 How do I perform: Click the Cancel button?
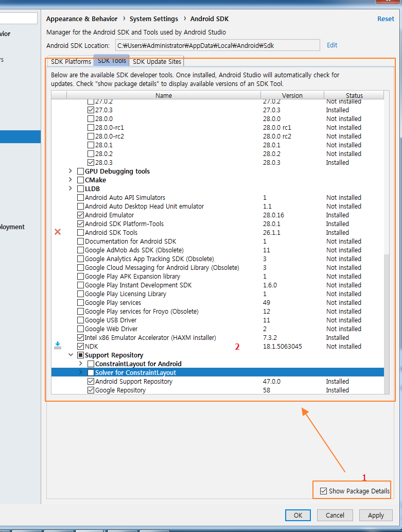[x=335, y=515]
